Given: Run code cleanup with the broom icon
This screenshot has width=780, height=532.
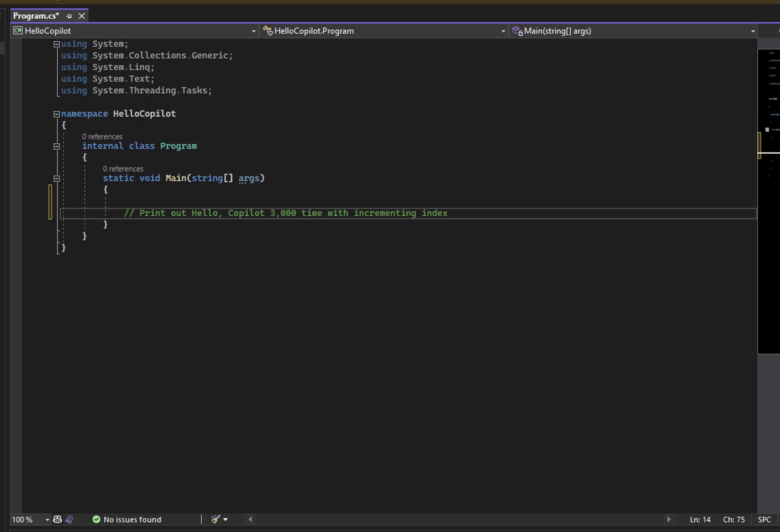Looking at the screenshot, I should click(215, 519).
